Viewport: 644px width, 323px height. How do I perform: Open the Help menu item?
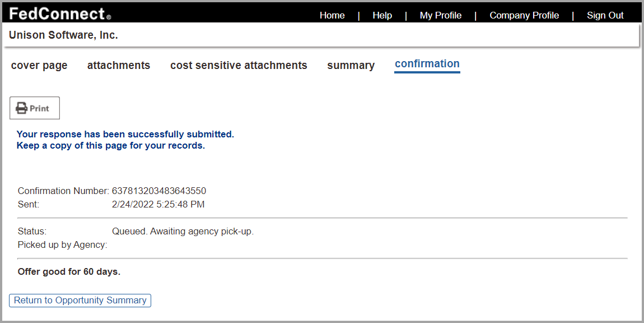click(x=382, y=16)
